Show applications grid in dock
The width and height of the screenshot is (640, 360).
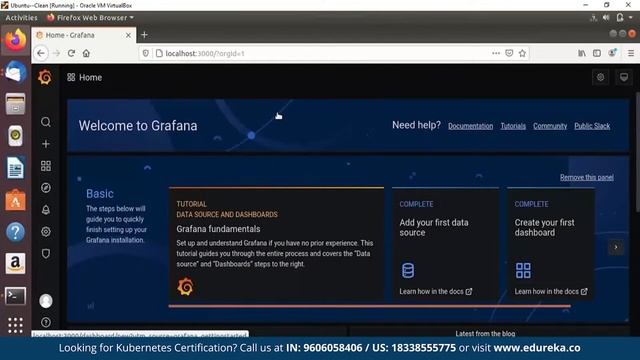16,325
